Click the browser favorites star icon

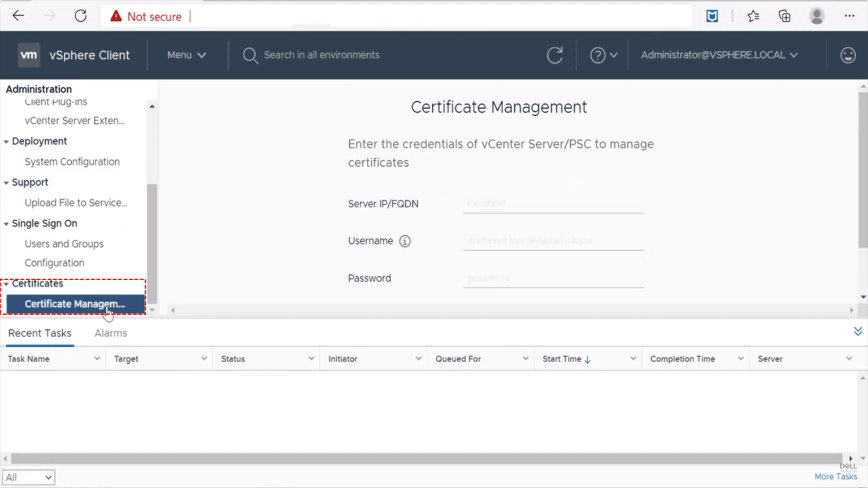coord(753,16)
